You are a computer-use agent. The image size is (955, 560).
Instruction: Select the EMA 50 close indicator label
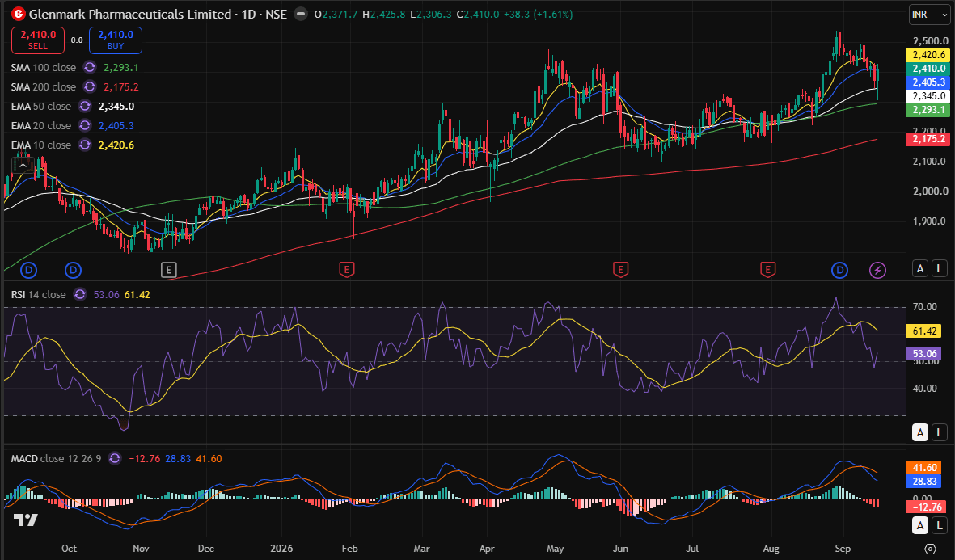point(40,107)
